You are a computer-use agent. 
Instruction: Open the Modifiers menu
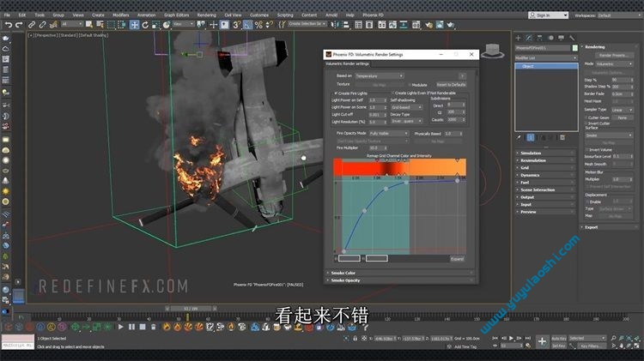(121, 15)
